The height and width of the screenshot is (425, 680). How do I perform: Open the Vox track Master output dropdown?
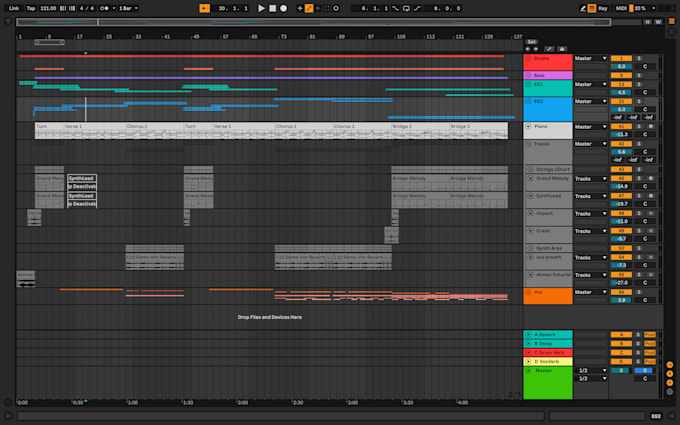point(590,292)
